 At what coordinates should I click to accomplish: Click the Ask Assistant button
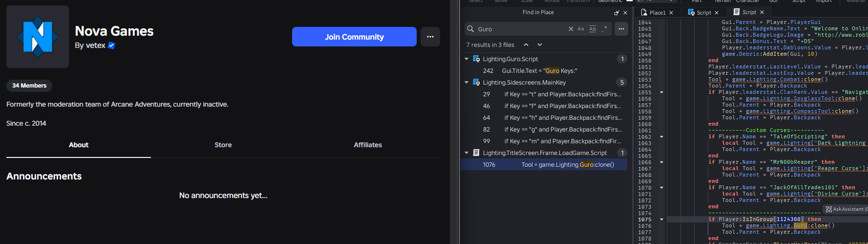[847, 209]
